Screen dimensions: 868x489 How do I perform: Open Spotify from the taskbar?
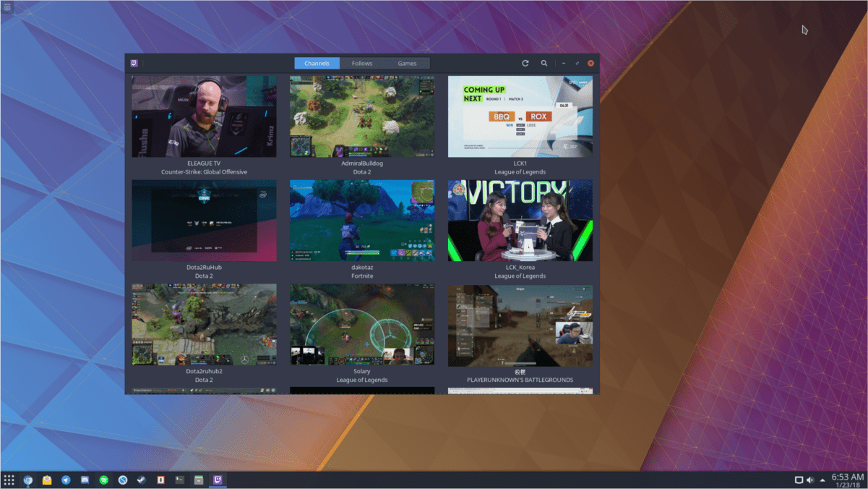(x=104, y=480)
